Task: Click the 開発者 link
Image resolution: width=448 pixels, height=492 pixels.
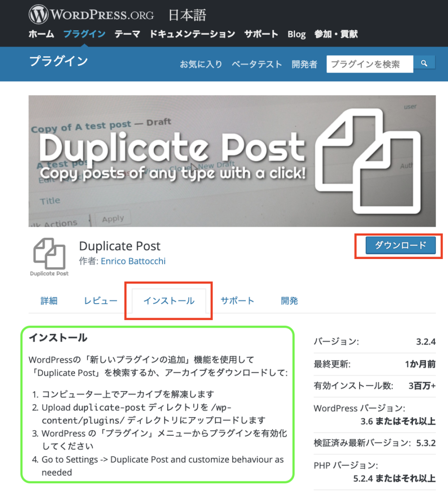Action: pyautogui.click(x=304, y=64)
